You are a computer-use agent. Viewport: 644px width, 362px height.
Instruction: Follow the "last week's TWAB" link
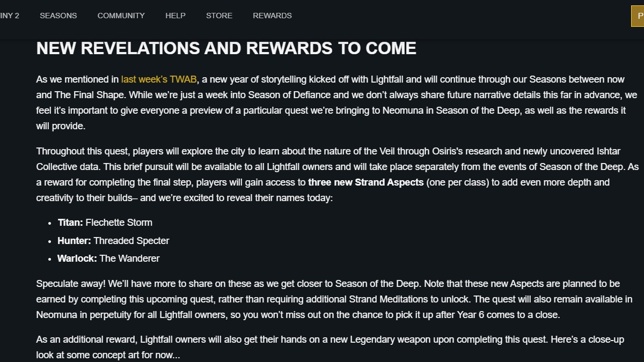[159, 79]
